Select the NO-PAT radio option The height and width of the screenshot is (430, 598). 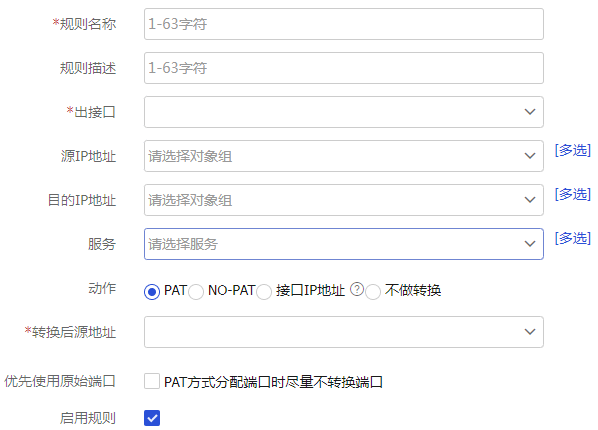point(196,292)
